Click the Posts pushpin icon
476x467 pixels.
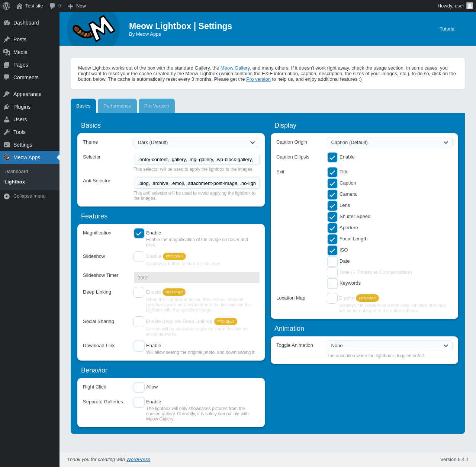(x=7, y=39)
